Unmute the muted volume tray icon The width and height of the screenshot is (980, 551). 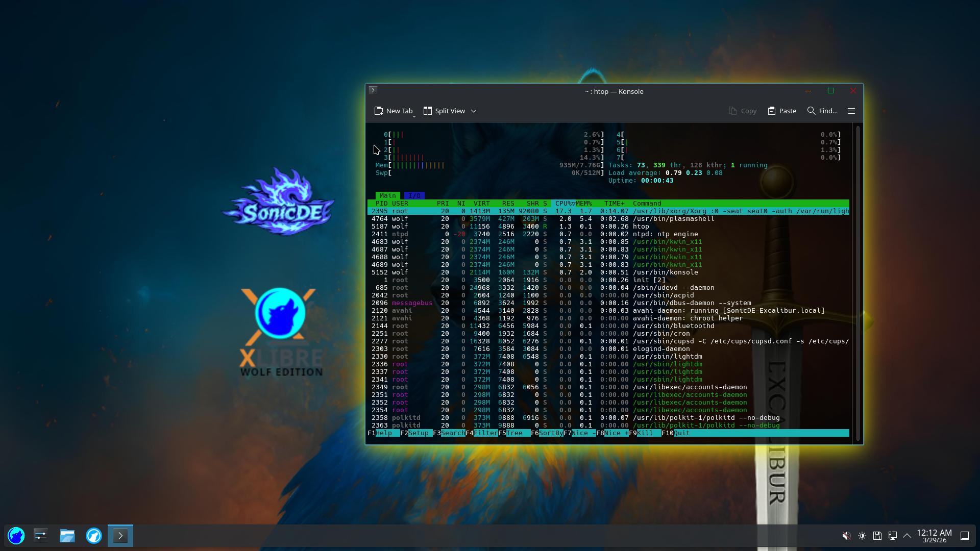pyautogui.click(x=846, y=536)
